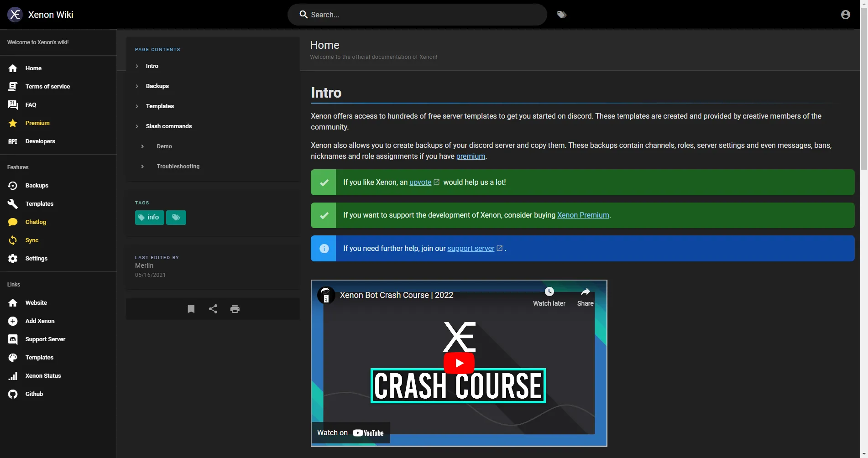Click the Settings sidebar label

coord(37,259)
